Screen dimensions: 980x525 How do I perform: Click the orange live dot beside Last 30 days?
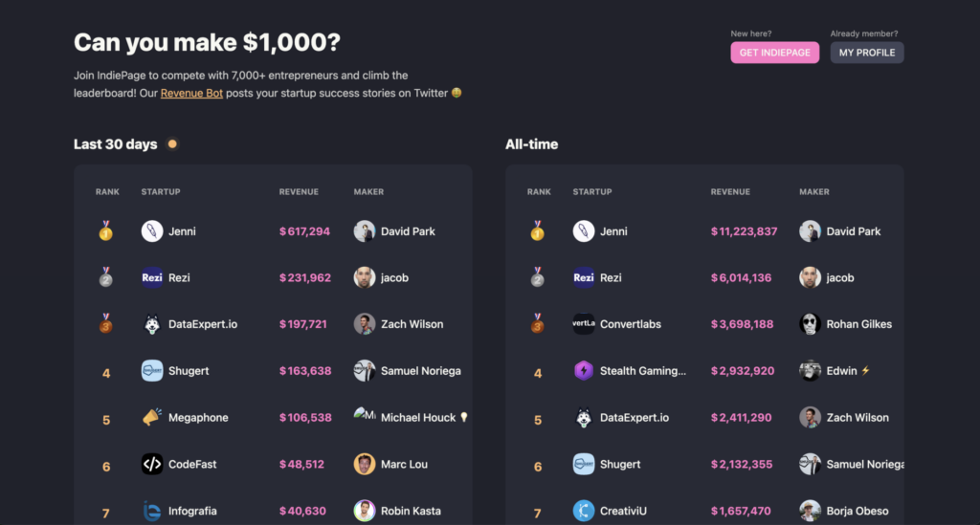tap(172, 144)
